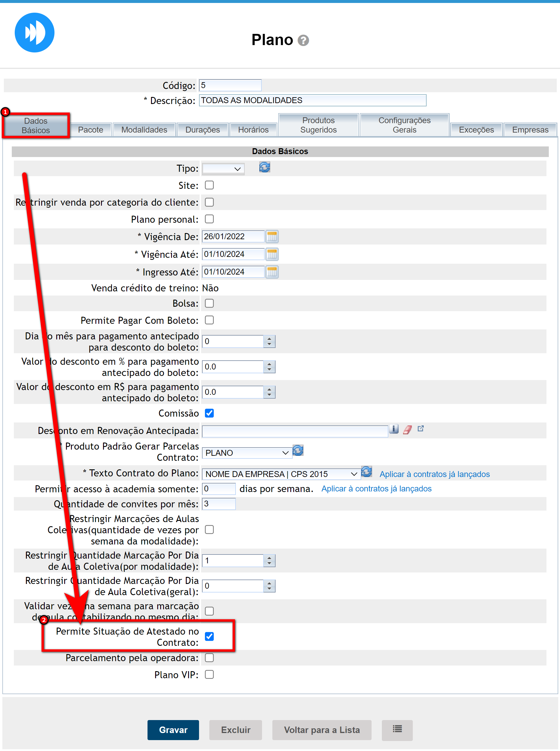This screenshot has height=751, width=560.
Task: Click the info icon for Desconto em Renovação
Action: coord(394,430)
